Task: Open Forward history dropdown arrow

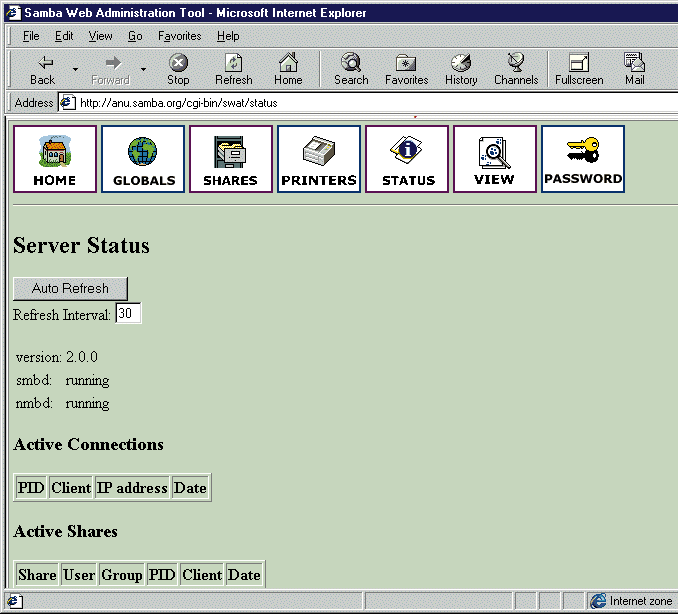Action: pyautogui.click(x=143, y=69)
